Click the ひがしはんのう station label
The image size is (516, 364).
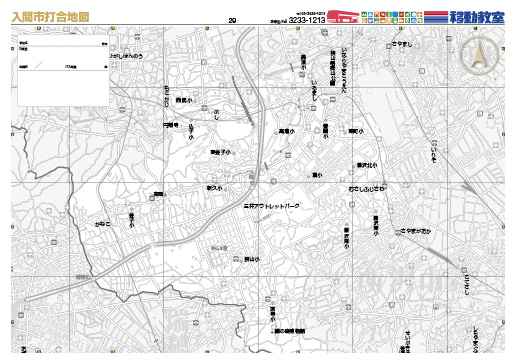coord(127,56)
